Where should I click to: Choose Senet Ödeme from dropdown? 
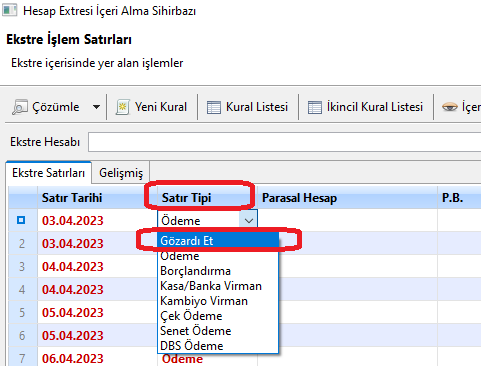point(218,331)
